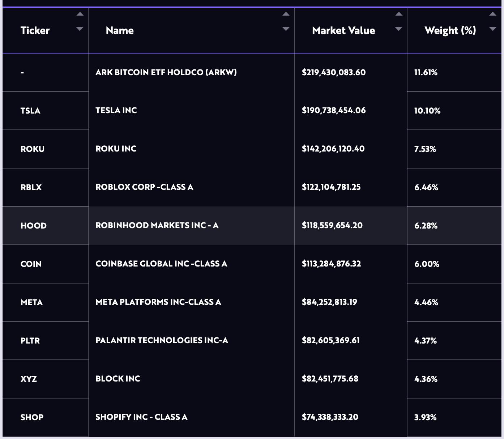Sort Weight (%) descending arrow
Image resolution: width=504 pixels, height=439 pixels.
click(493, 29)
